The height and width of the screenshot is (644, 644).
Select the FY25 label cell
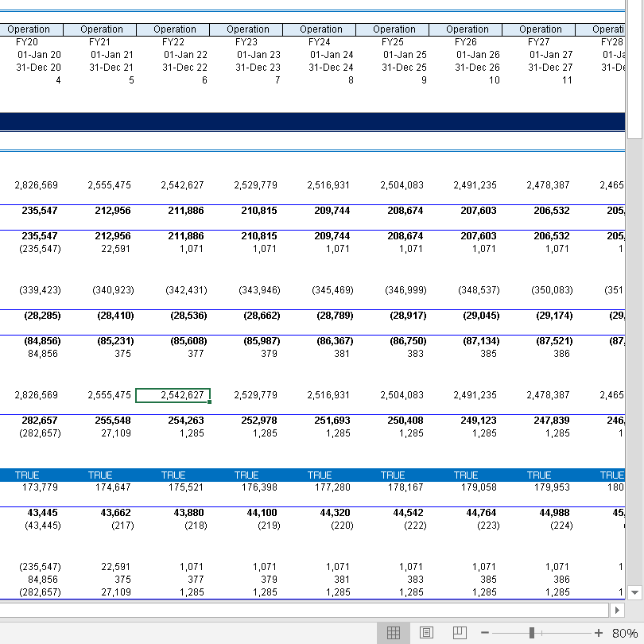tap(392, 42)
